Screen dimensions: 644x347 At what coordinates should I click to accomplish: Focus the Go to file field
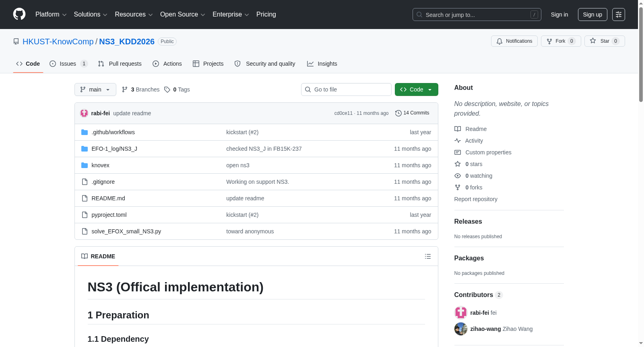coord(346,89)
